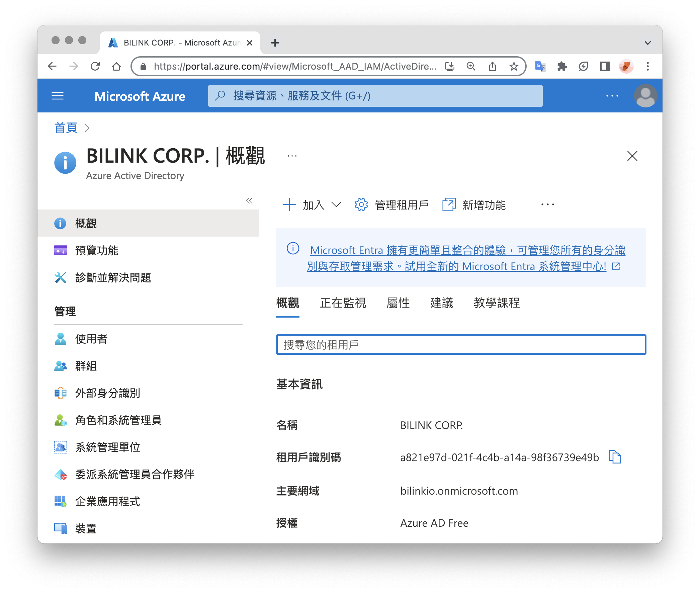Click the 管理租用戶 gear icon
Screen dimensions: 700x593
tap(361, 204)
